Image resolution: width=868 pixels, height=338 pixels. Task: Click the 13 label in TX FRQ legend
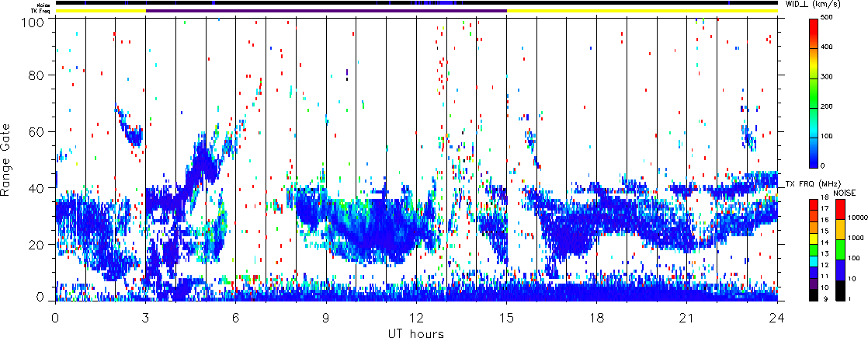tap(825, 253)
